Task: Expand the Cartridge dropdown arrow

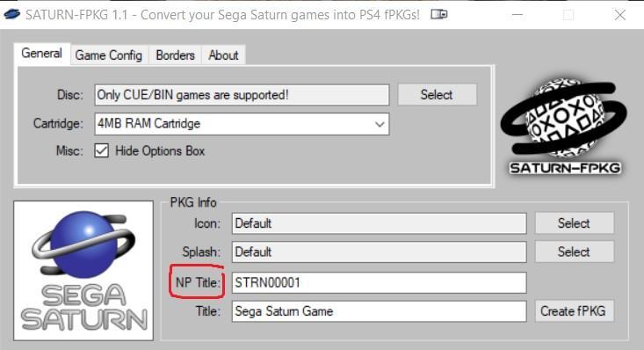Action: (x=380, y=124)
